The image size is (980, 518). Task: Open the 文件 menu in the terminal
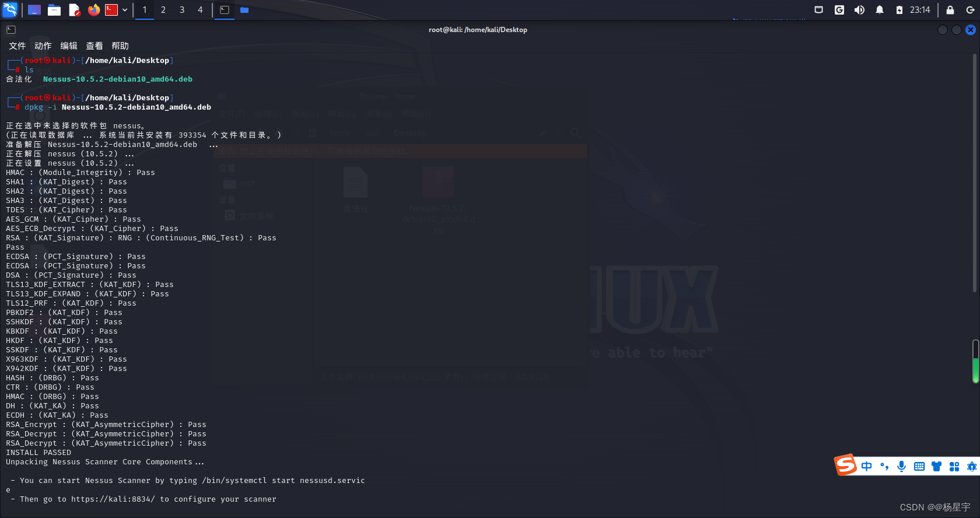tap(17, 46)
